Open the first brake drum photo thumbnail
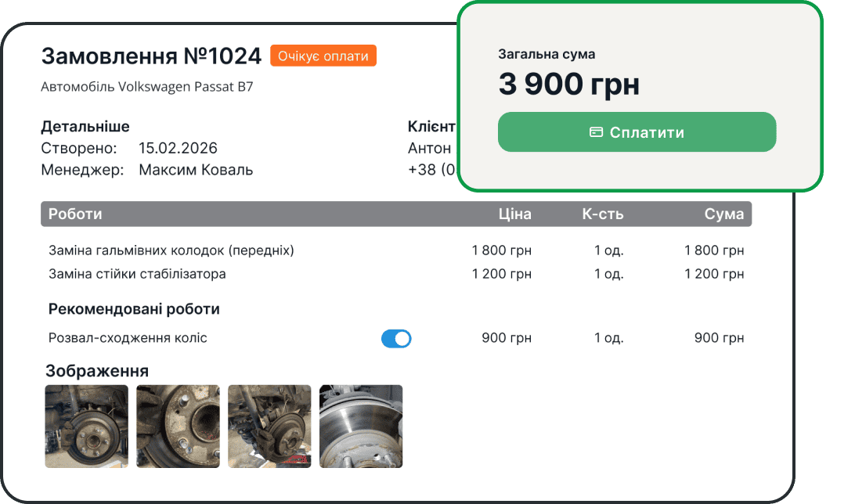The height and width of the screenshot is (504, 855). (86, 426)
